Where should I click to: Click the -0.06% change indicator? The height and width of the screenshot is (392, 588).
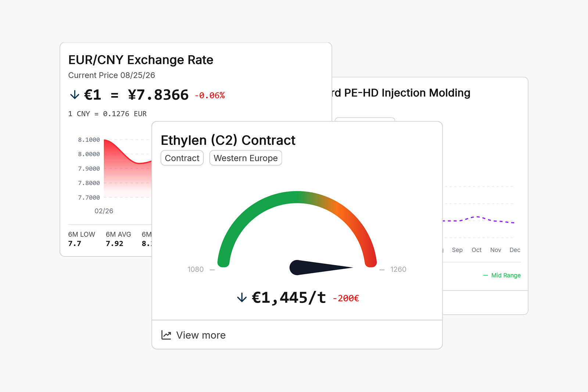point(209,96)
